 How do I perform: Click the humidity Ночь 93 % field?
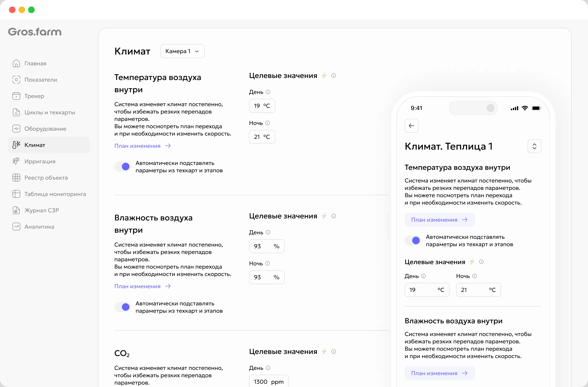[x=267, y=277]
